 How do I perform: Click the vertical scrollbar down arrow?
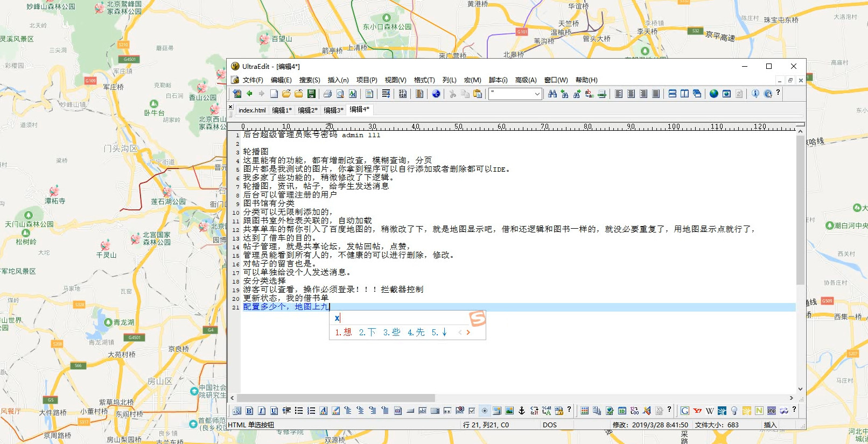coord(800,389)
